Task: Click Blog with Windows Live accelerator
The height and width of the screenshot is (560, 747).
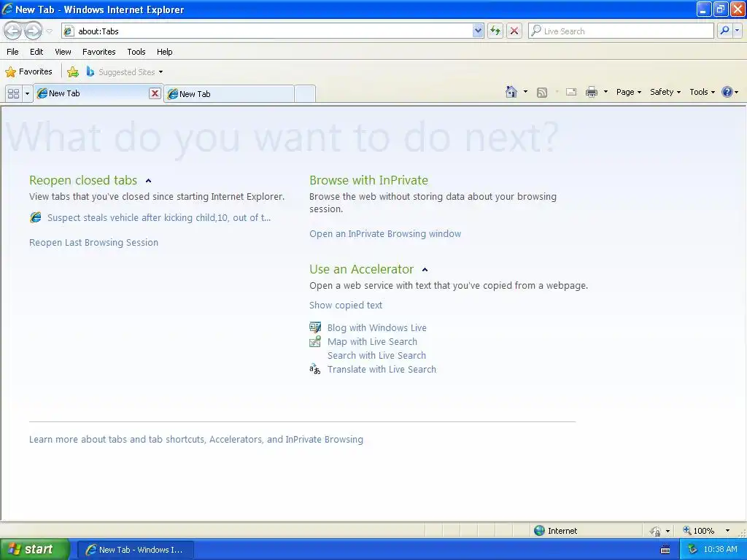Action: [377, 327]
